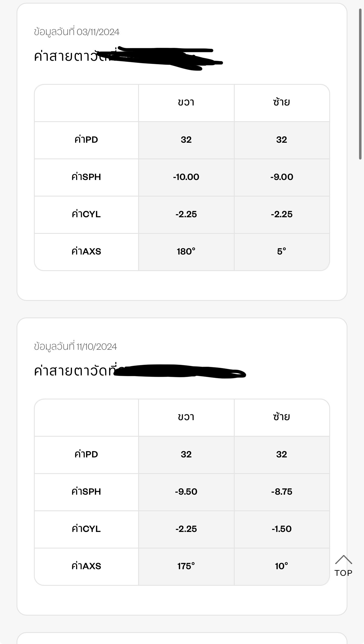The width and height of the screenshot is (364, 644).
Task: Select the -10.00 SPH value cell
Action: tap(186, 177)
